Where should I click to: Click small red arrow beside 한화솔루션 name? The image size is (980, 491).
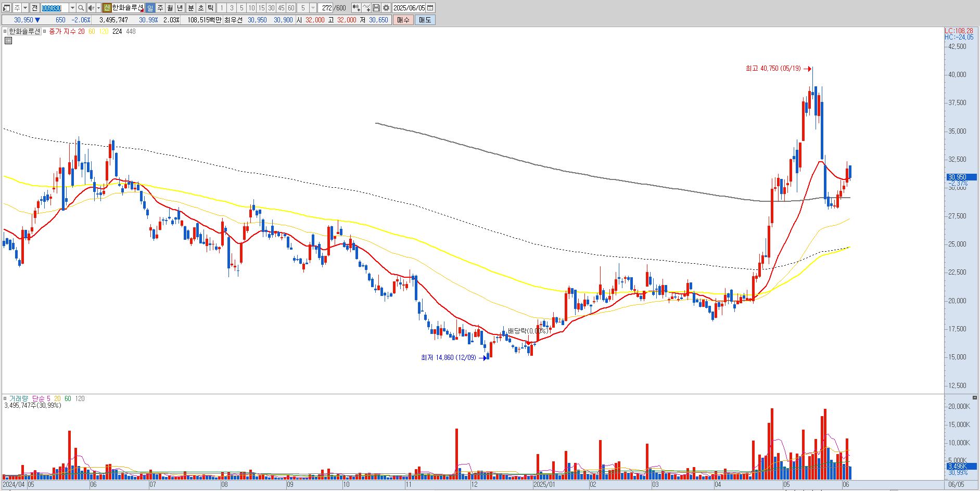pos(141,10)
